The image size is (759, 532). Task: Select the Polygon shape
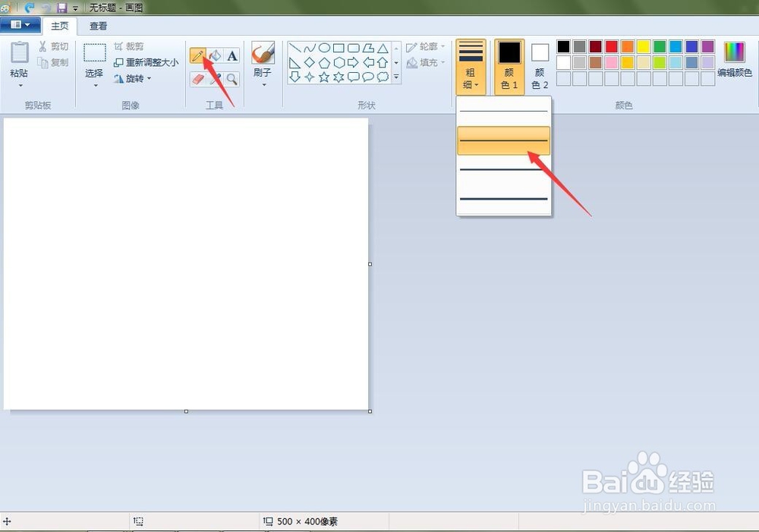coord(368,48)
